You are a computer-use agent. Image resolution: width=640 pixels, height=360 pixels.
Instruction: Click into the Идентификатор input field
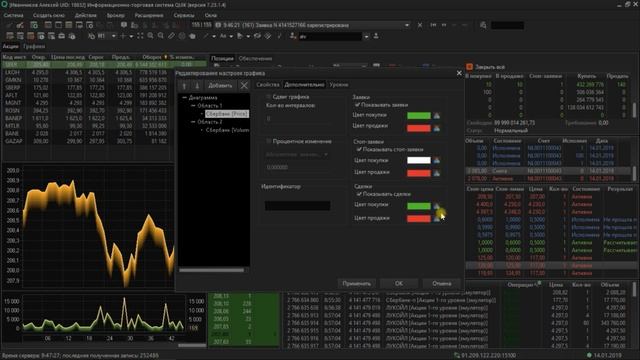(x=298, y=206)
